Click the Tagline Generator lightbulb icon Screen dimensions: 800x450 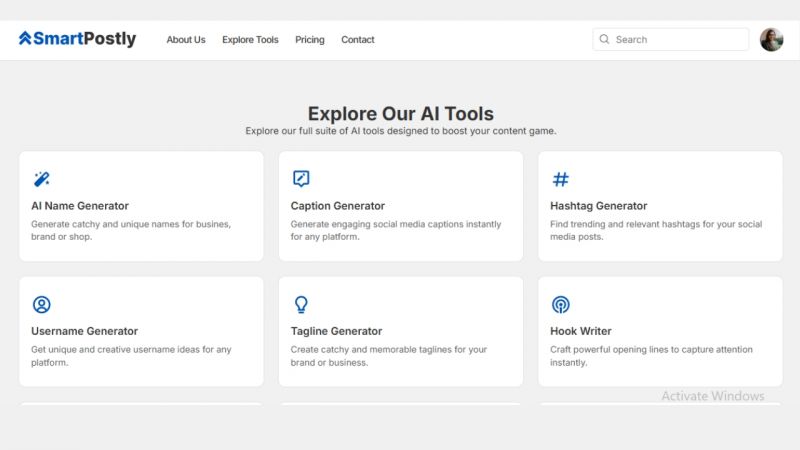tap(301, 305)
